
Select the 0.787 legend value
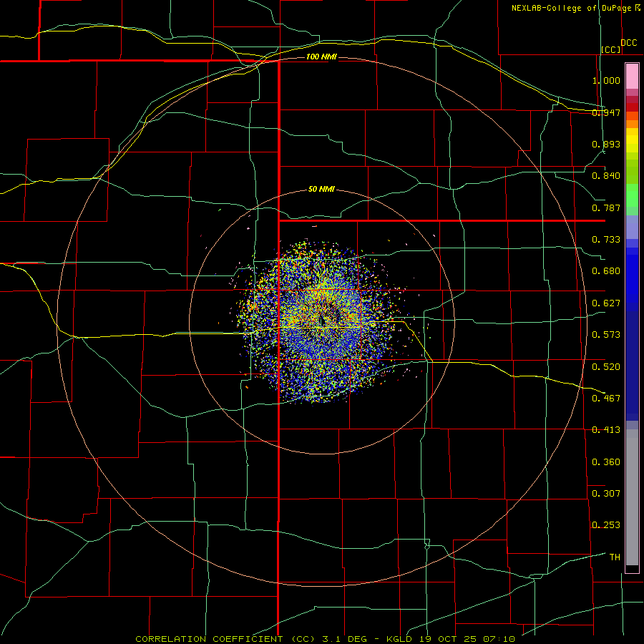[606, 208]
